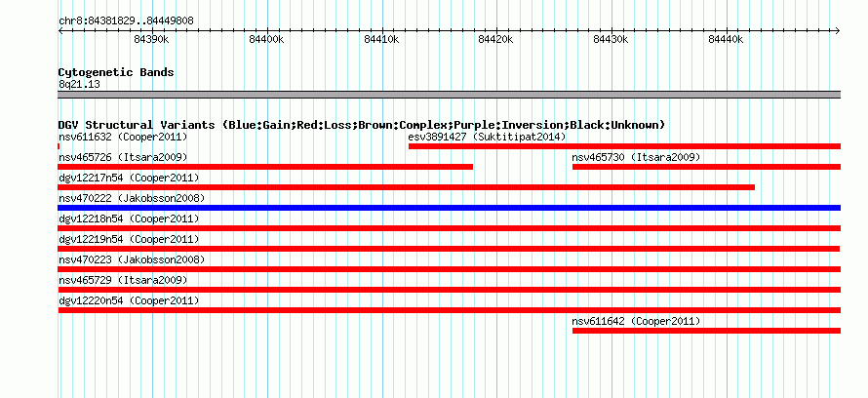This screenshot has height=398, width=868.
Task: Click the red bar under dgv12219n54
Action: click(449, 249)
